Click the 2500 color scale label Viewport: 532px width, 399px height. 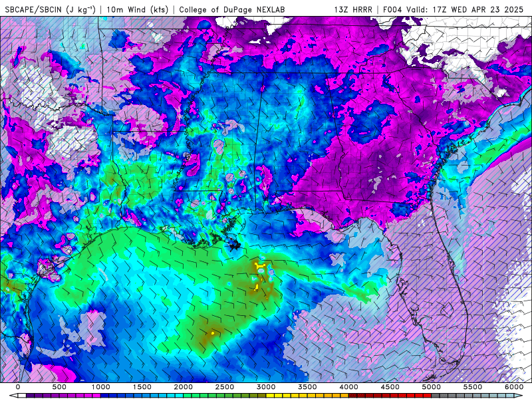(225, 387)
